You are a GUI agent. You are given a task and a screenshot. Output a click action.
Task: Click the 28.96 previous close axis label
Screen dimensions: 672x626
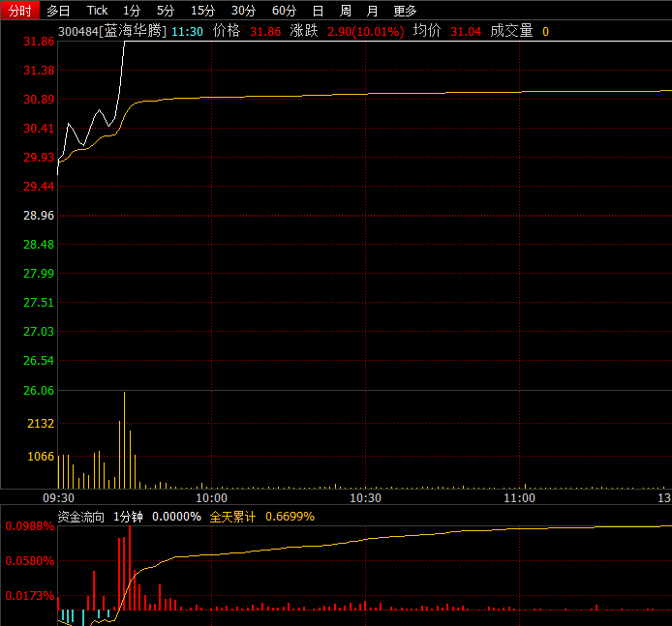coord(39,216)
